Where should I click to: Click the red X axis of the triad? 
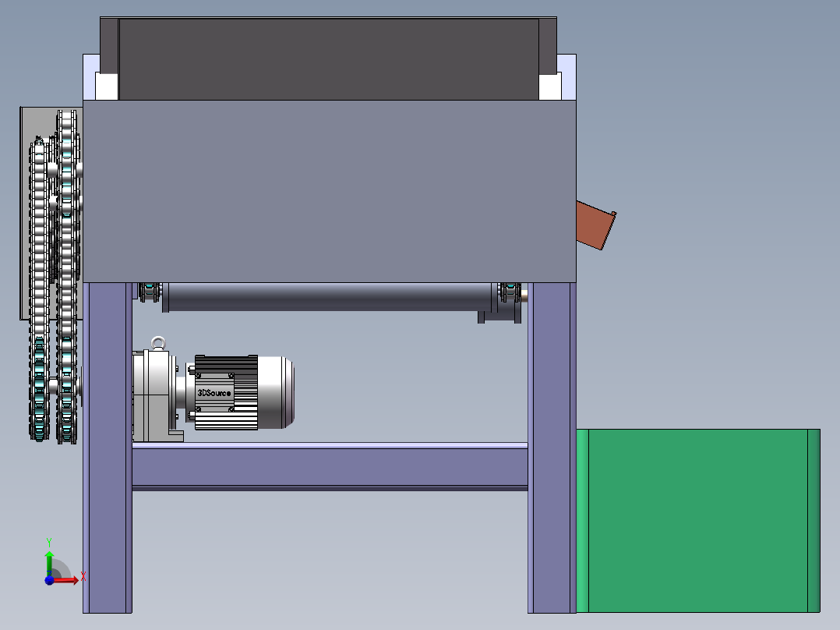click(68, 579)
